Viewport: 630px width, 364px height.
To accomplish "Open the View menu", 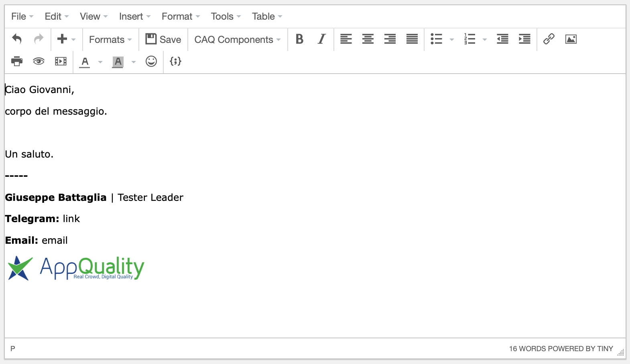I will click(93, 16).
